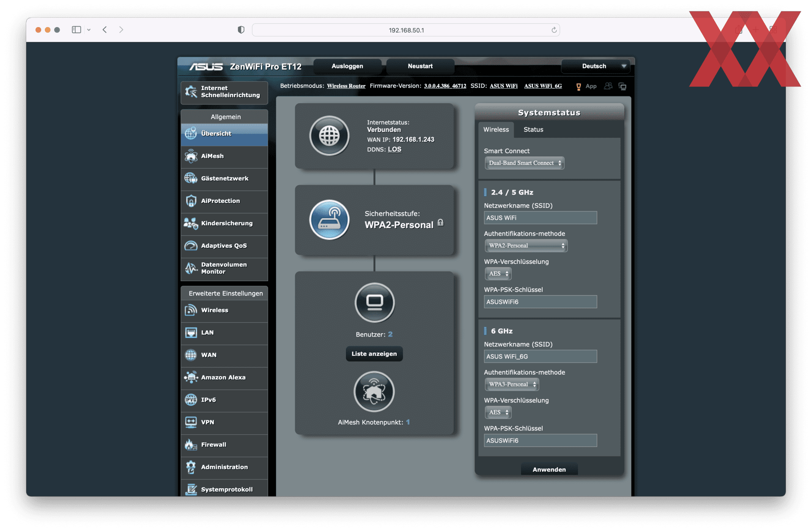This screenshot has height=531, width=812.
Task: Edit the 6 GHz WPA-PSK key field
Action: [540, 441]
